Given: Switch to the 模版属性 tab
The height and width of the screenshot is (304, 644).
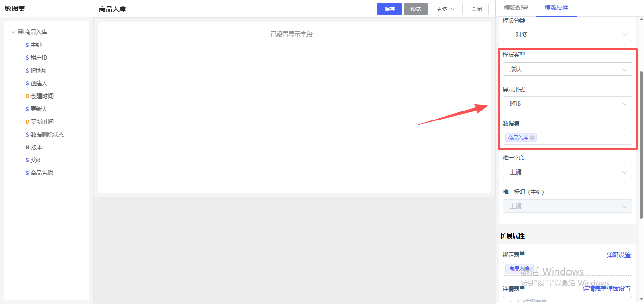Looking at the screenshot, I should (x=556, y=8).
